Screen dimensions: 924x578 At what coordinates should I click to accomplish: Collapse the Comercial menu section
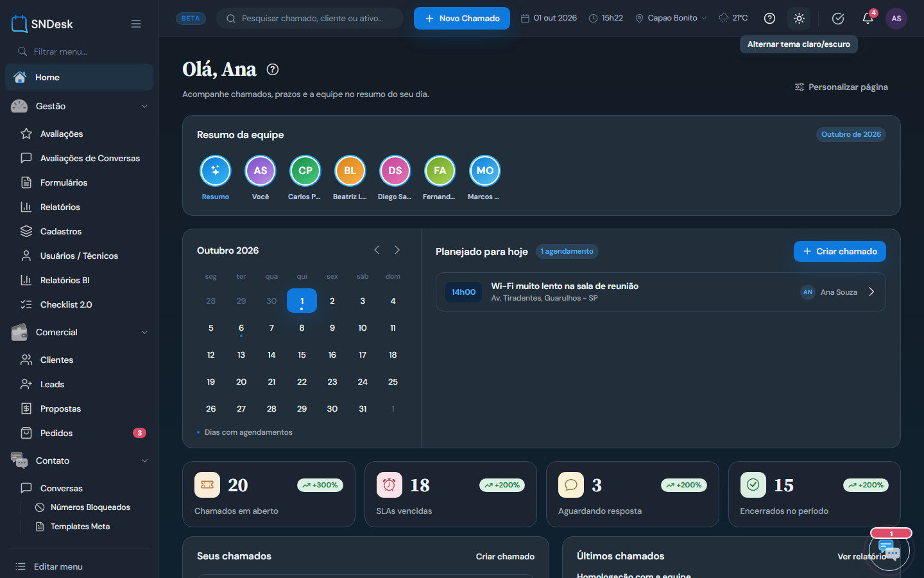[x=79, y=332]
